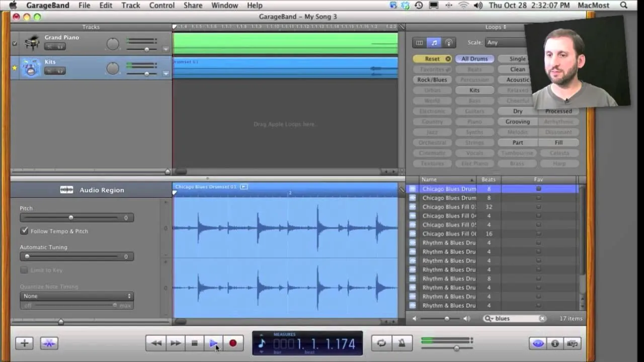Viewport: 644px width, 362px height.
Task: Start recording with the red record button
Action: [232, 343]
